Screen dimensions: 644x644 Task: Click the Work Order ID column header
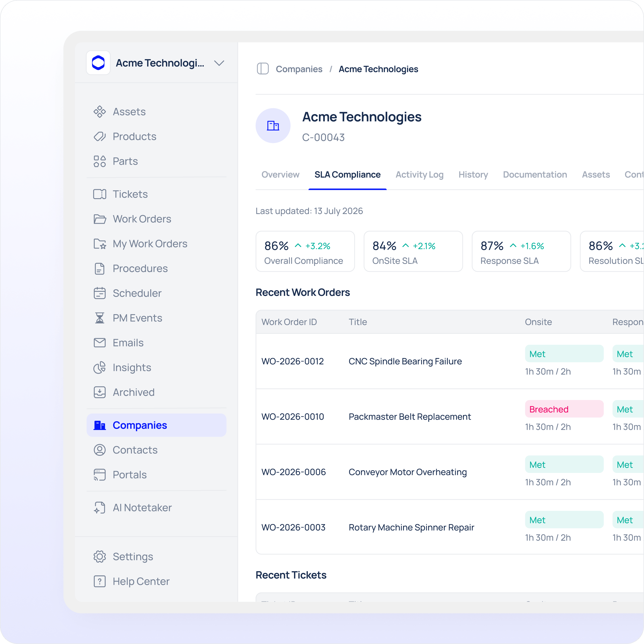[x=289, y=322]
